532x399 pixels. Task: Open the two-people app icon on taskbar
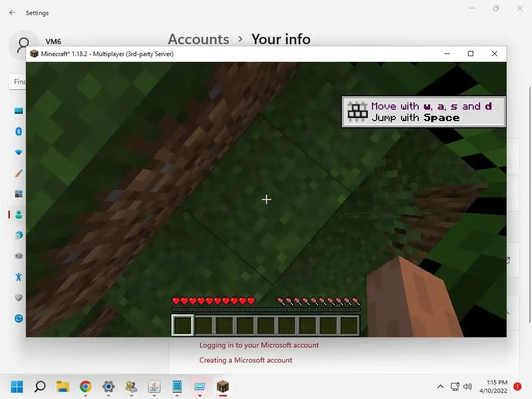point(131,387)
